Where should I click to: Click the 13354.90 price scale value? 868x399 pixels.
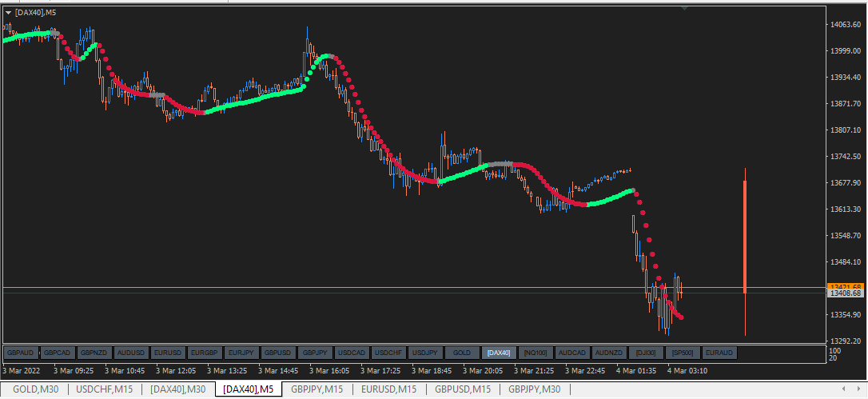tap(847, 315)
